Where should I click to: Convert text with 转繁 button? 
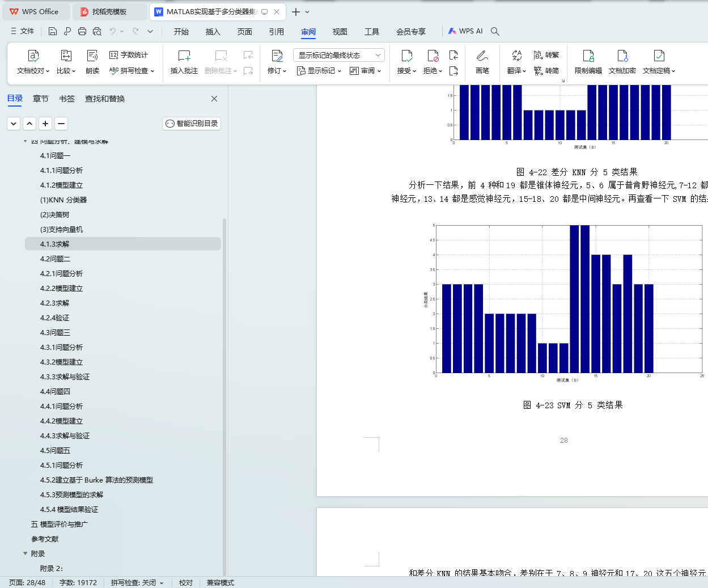point(546,55)
